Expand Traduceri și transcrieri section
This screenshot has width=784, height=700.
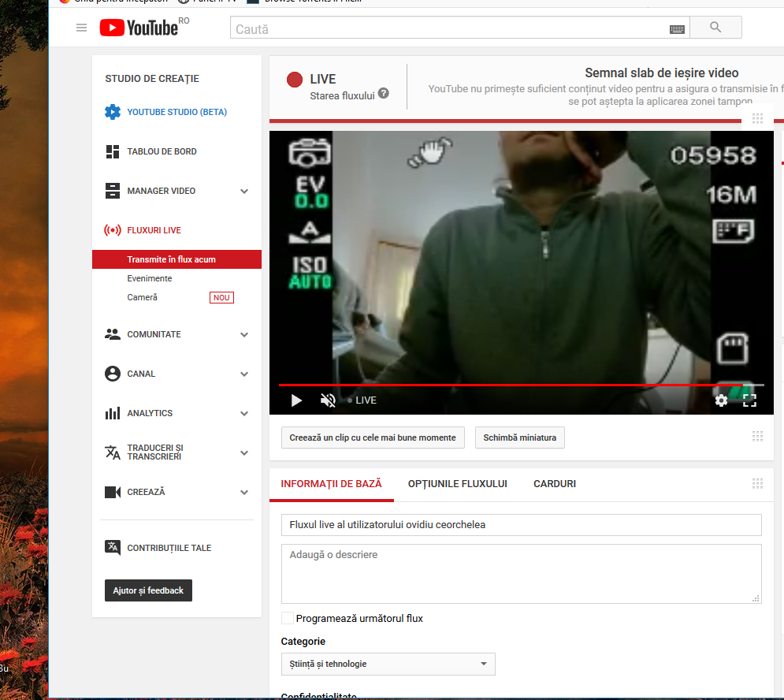(x=244, y=452)
